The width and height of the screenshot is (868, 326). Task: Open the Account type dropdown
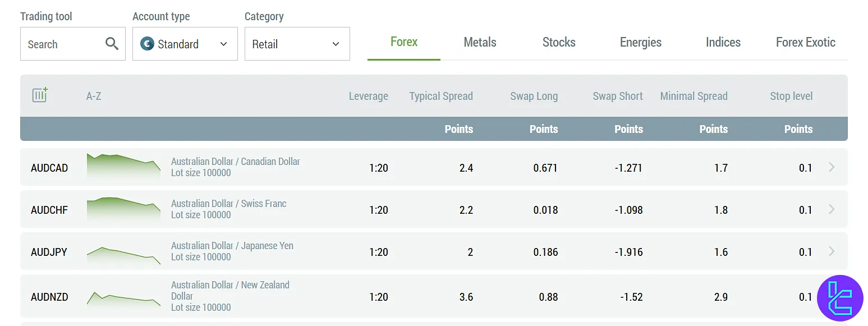click(x=185, y=44)
